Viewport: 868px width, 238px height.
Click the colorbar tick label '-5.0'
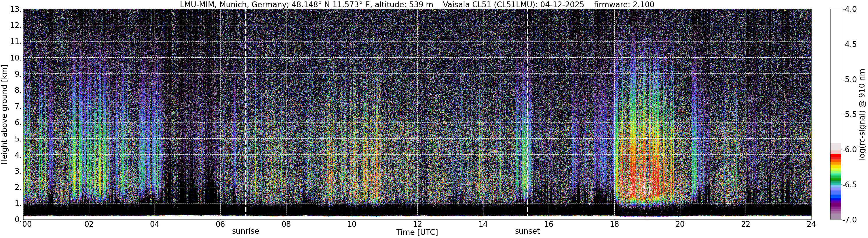click(850, 80)
